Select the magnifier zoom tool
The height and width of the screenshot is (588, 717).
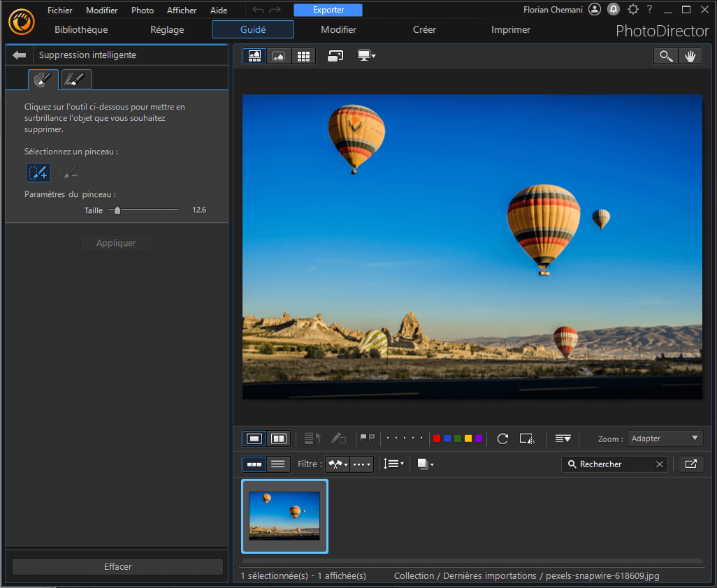tap(666, 57)
